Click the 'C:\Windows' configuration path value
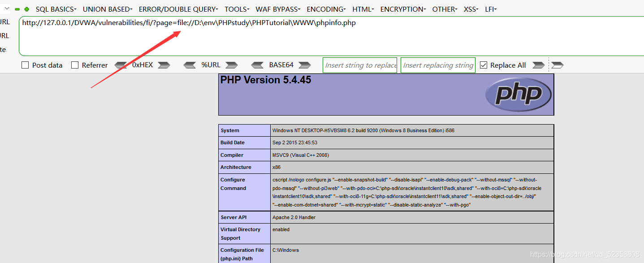 coord(285,250)
